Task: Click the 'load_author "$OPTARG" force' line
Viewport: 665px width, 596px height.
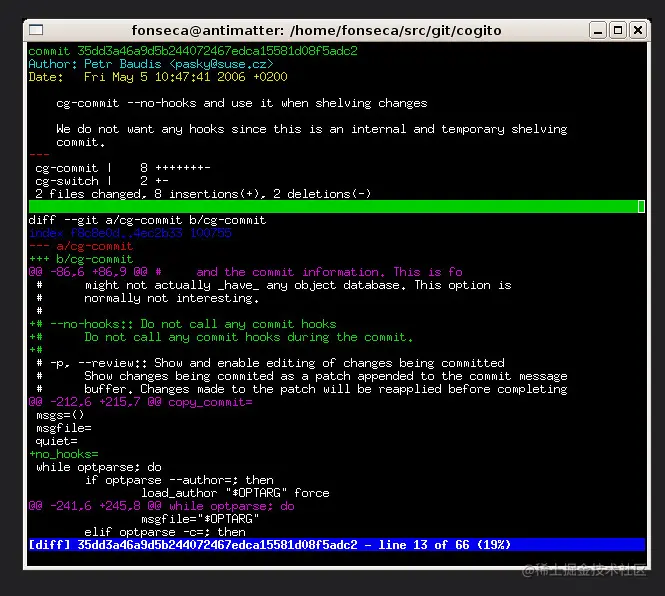Action: (x=235, y=493)
